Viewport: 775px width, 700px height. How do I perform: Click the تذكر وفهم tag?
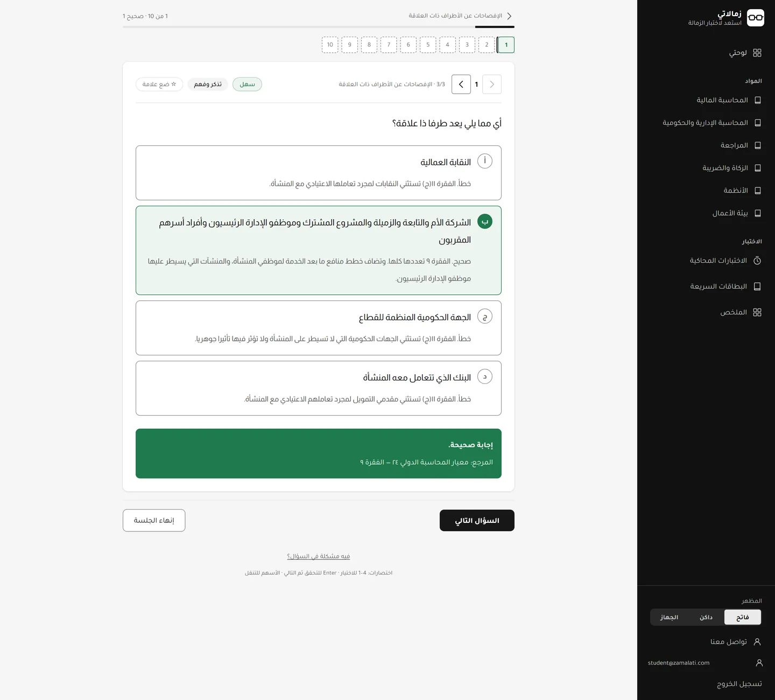pos(208,84)
